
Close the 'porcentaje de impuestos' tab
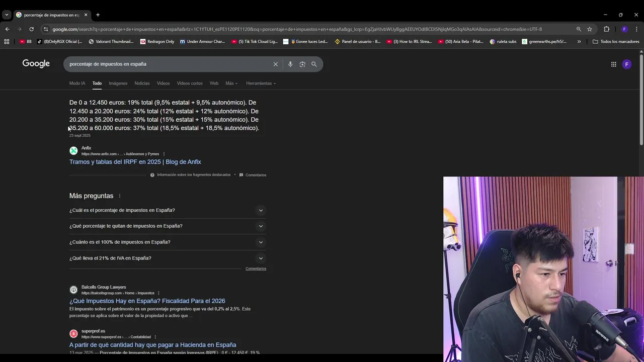[86, 15]
